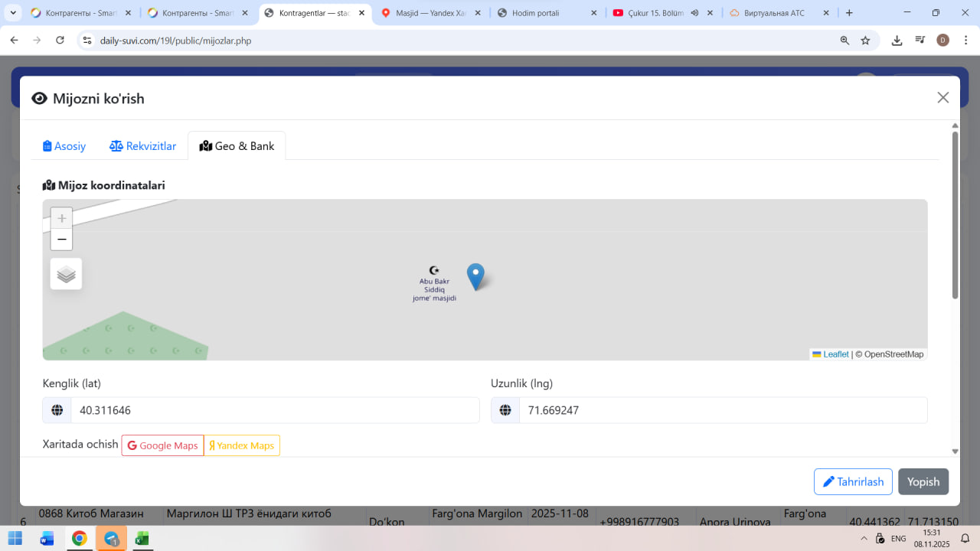Bookmark this page with star icon
980x551 pixels.
865,41
